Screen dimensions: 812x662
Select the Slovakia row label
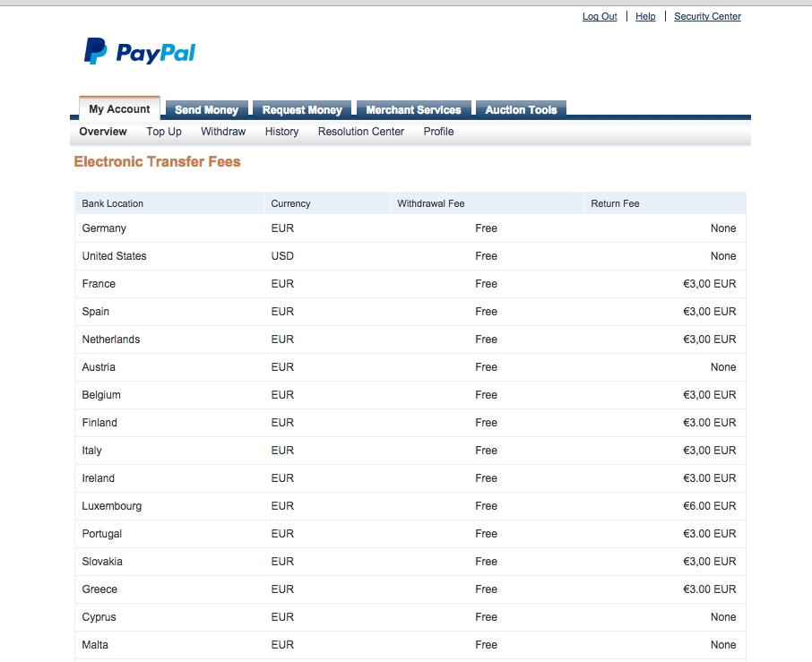(x=102, y=562)
